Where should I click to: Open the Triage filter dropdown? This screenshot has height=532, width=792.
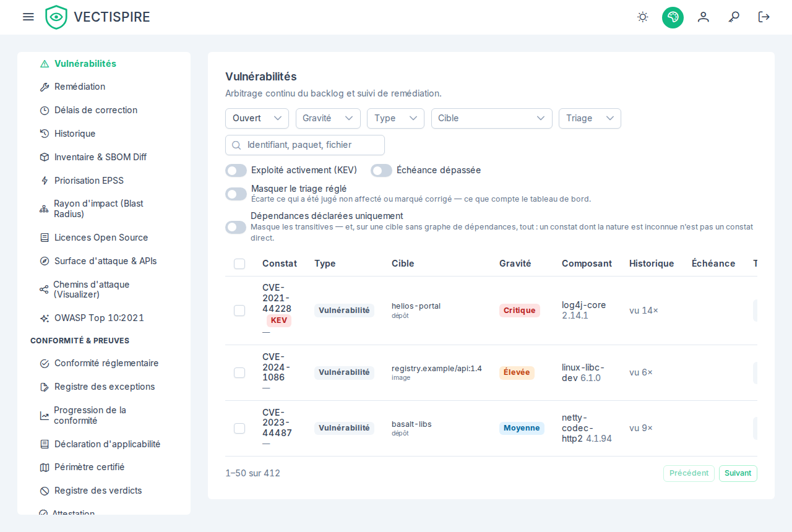(590, 118)
